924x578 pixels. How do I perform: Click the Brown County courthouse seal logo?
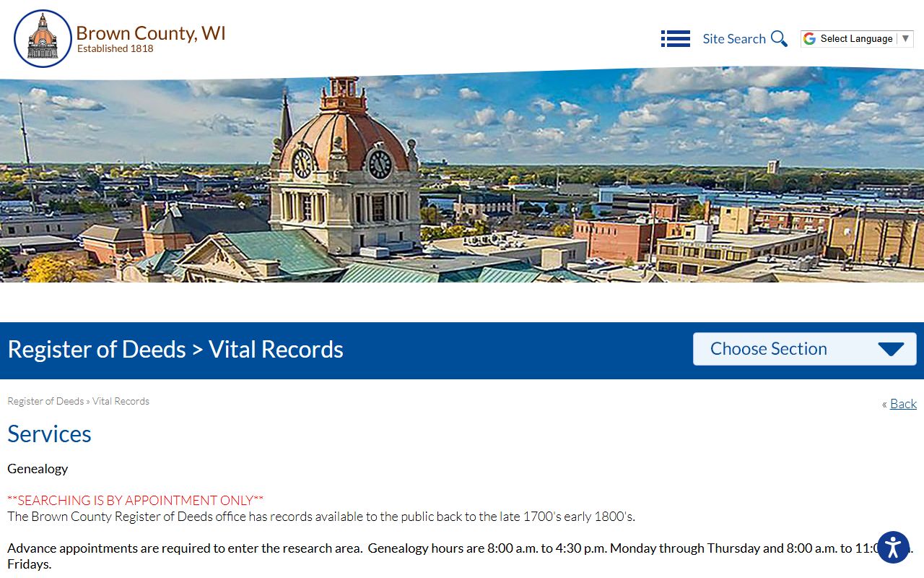pos(43,39)
